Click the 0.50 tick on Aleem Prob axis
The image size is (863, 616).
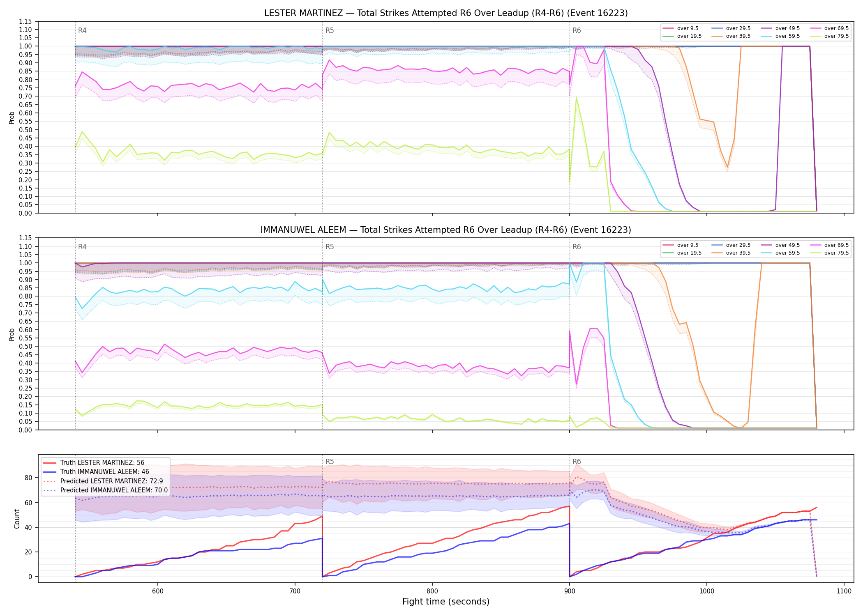coord(25,347)
